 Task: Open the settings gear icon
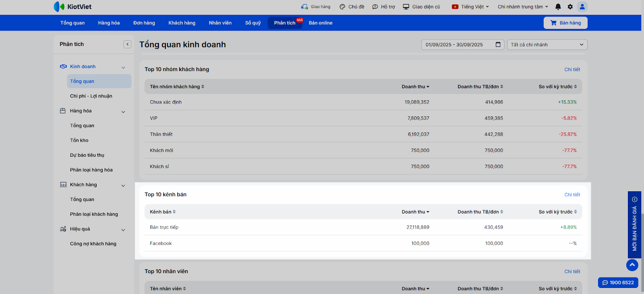[570, 7]
